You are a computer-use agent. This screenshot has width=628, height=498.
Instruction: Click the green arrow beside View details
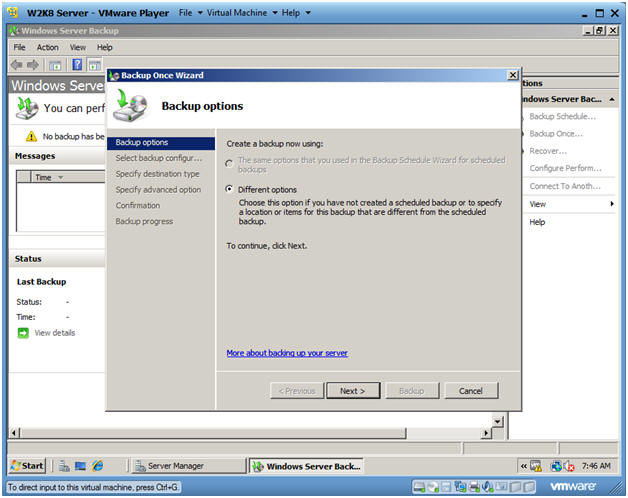[x=23, y=333]
